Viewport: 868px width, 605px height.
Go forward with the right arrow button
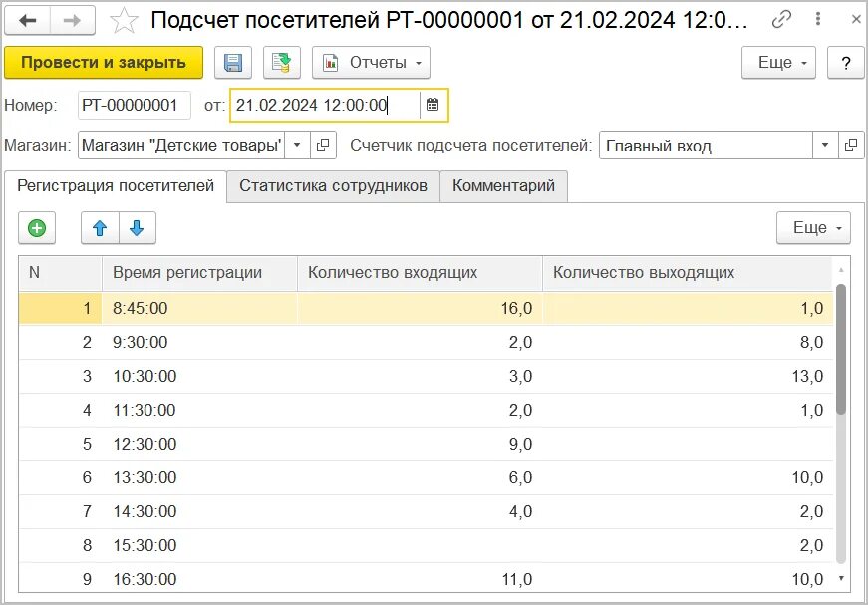pyautogui.click(x=73, y=21)
